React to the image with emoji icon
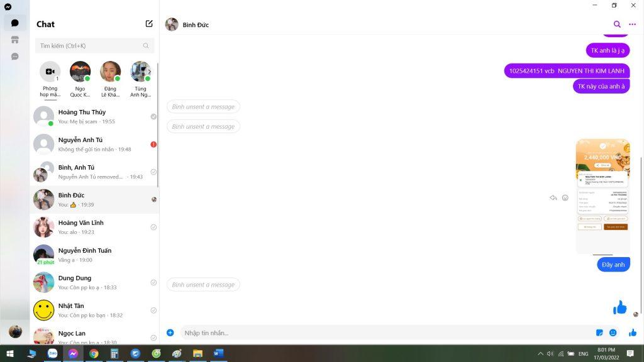 pyautogui.click(x=565, y=197)
